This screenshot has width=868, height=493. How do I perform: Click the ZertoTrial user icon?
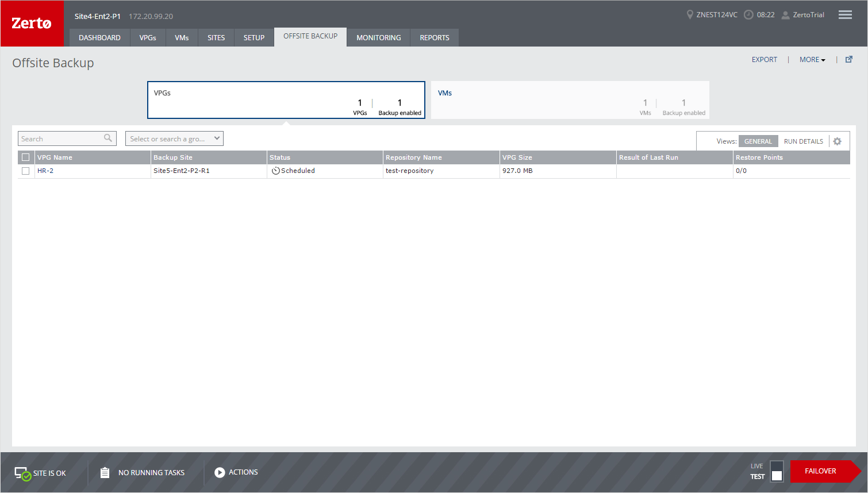point(785,15)
